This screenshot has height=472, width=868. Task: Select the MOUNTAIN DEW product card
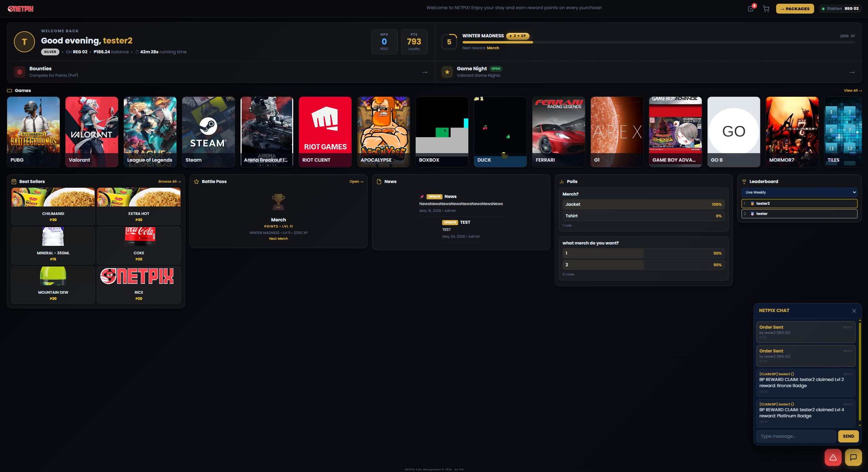pyautogui.click(x=53, y=285)
